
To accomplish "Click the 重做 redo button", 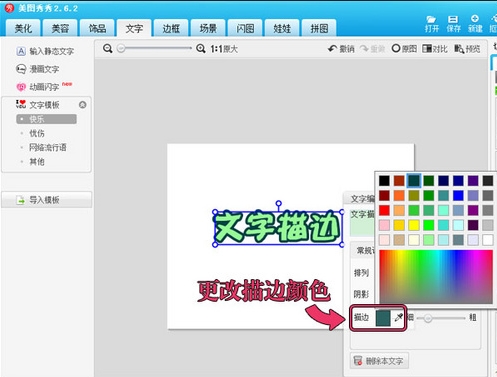I will pos(372,49).
